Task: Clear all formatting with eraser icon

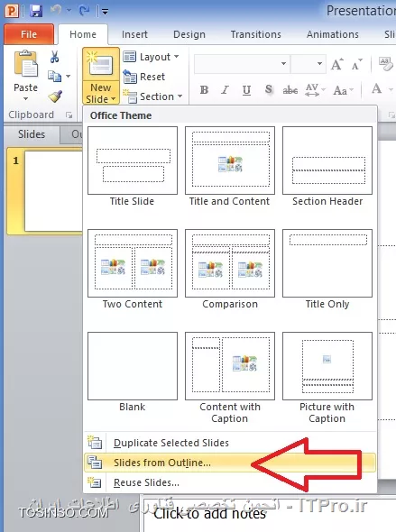Action: click(386, 63)
